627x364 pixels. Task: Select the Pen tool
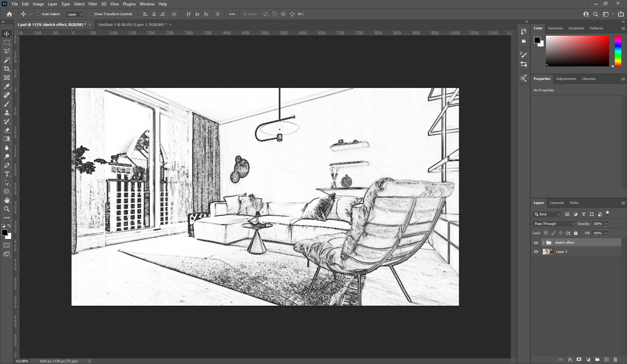(7, 165)
